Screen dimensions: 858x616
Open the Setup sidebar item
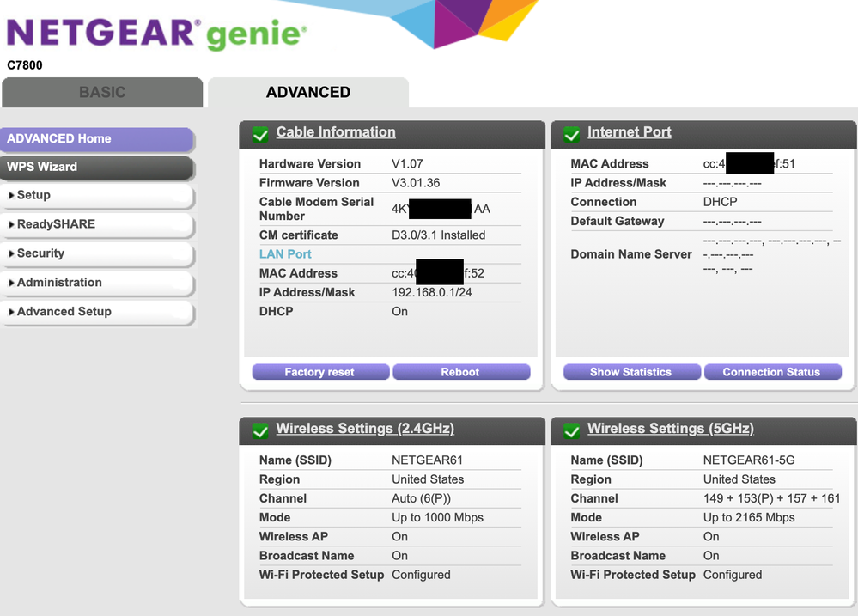click(97, 196)
